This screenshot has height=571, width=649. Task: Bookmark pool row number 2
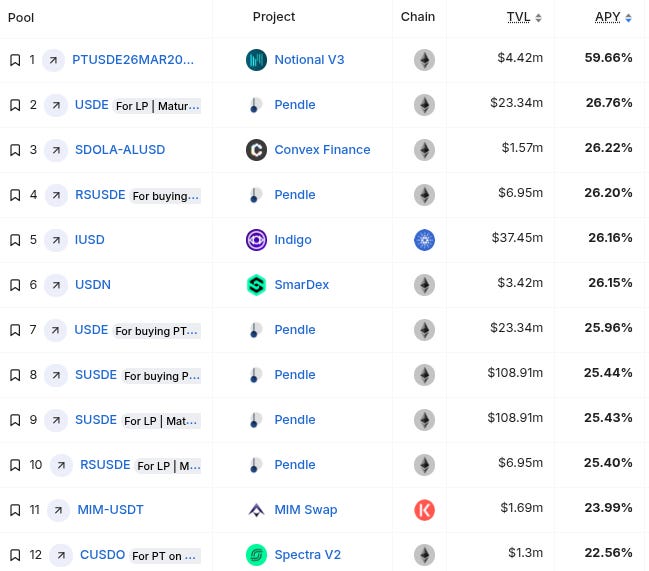(15, 105)
